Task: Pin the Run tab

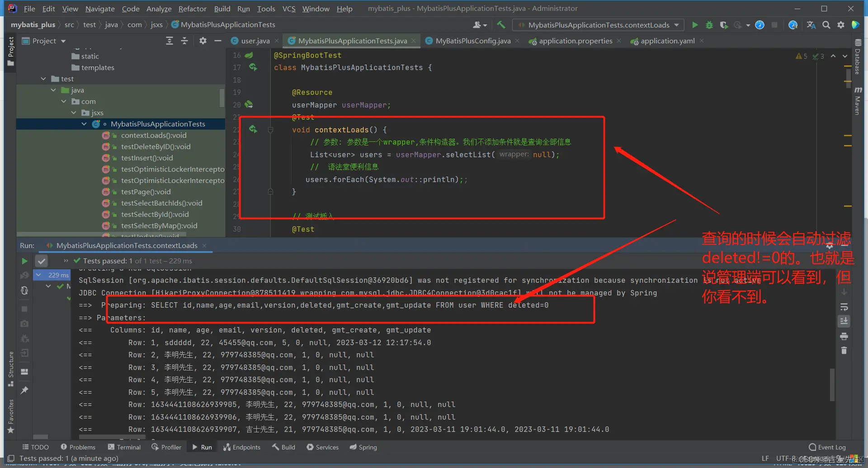Action: pos(24,390)
